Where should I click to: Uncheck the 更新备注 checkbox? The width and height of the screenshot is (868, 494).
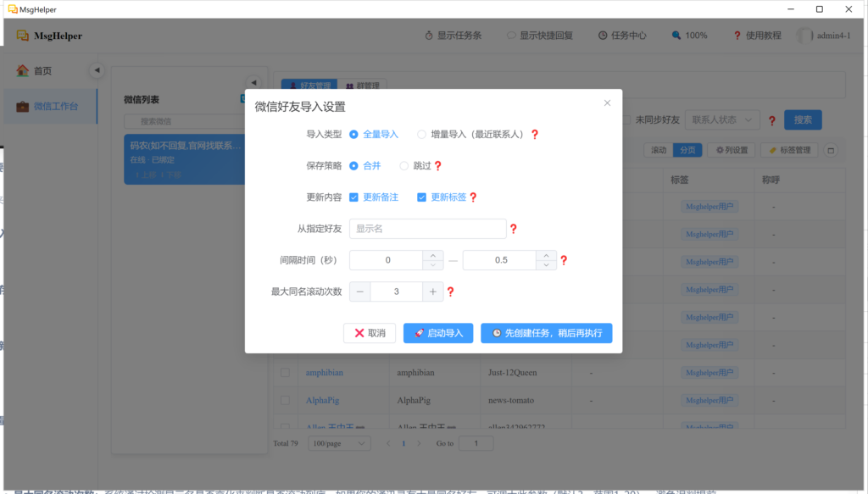pyautogui.click(x=354, y=197)
